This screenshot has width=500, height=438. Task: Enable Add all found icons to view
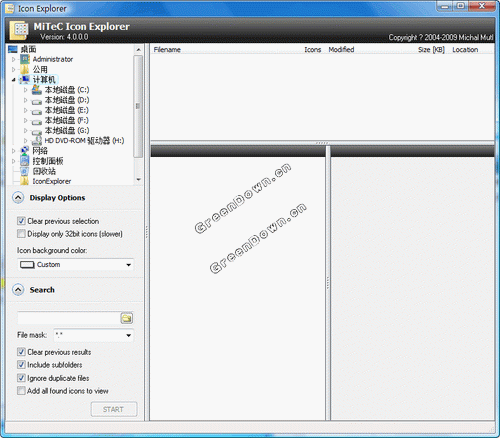pos(21,391)
